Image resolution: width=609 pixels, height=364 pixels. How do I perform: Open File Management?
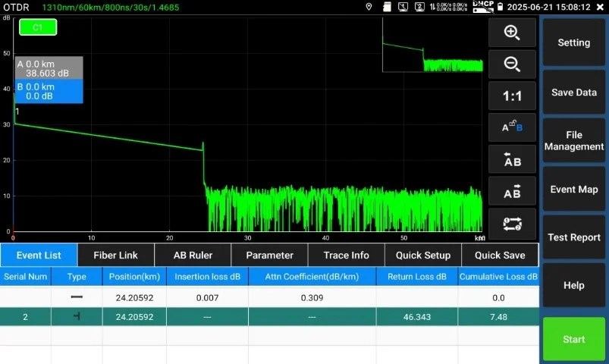(x=573, y=140)
